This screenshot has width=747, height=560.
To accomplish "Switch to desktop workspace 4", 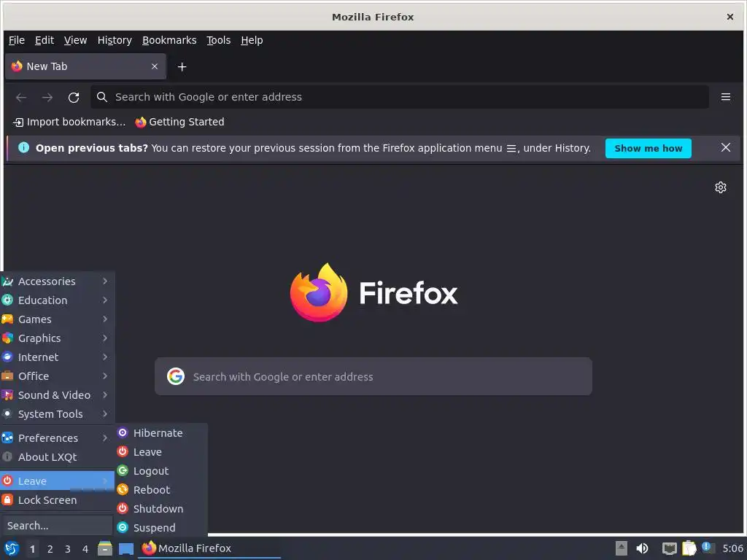I will [85, 549].
